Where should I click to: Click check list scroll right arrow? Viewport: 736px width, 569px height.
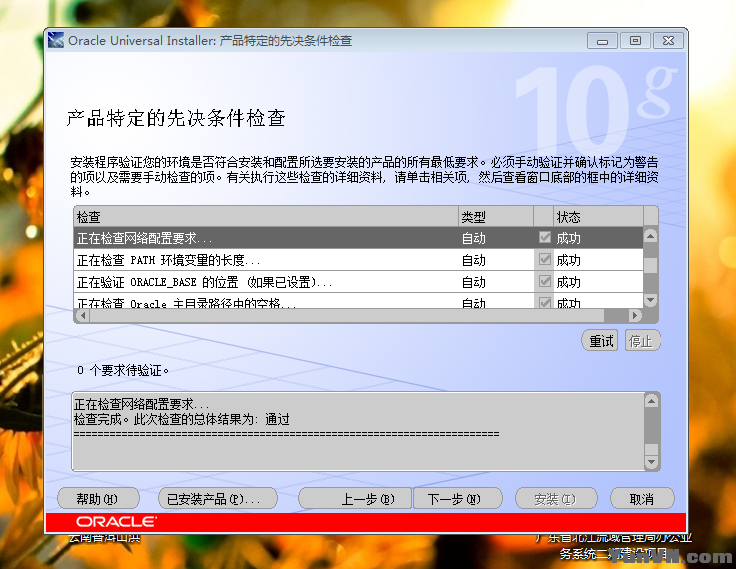[x=635, y=315]
